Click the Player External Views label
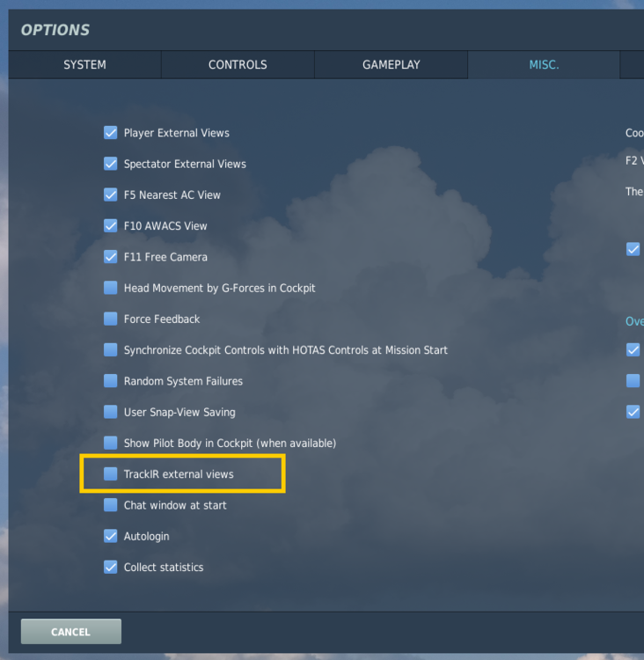644x660 pixels. coord(176,133)
